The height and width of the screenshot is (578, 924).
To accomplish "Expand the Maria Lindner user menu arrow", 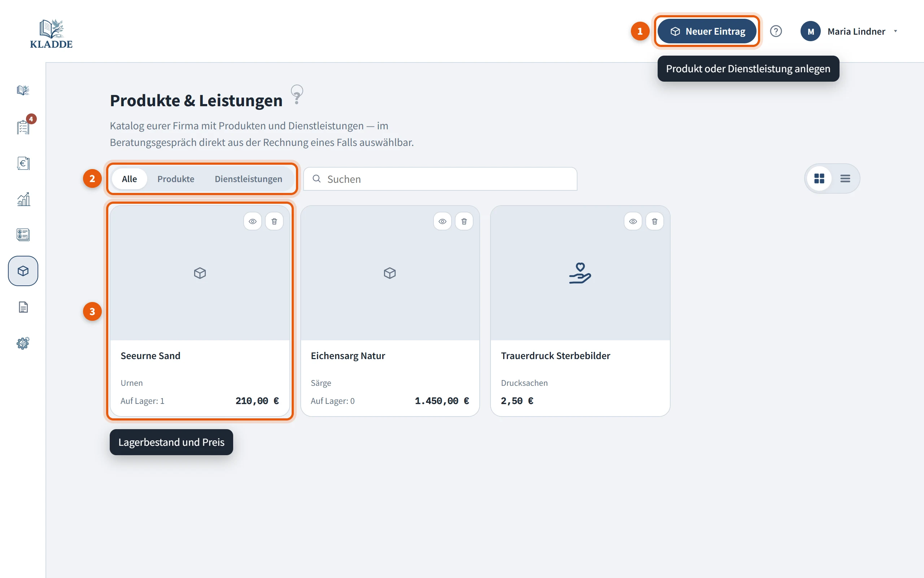I will (x=895, y=31).
